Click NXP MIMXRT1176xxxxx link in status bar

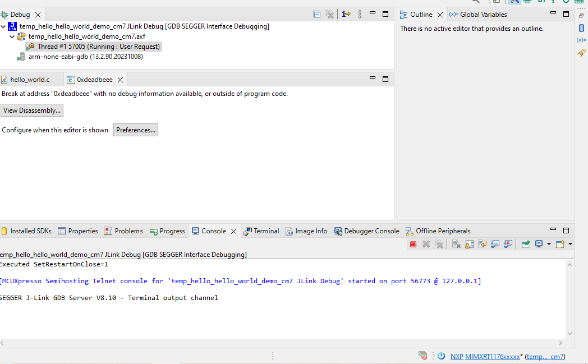pyautogui.click(x=485, y=357)
